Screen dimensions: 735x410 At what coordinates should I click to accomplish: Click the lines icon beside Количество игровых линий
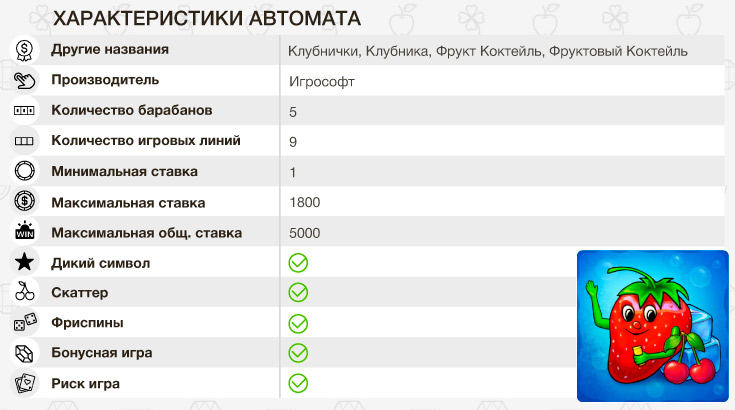25,141
